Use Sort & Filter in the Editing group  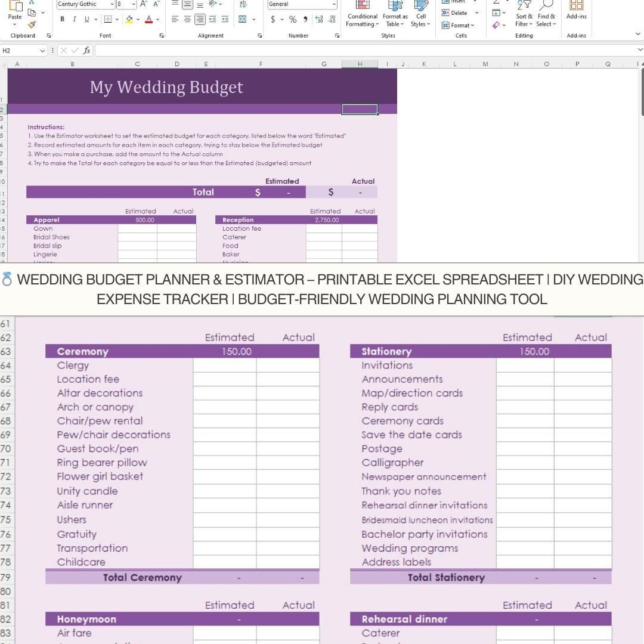pyautogui.click(x=524, y=15)
